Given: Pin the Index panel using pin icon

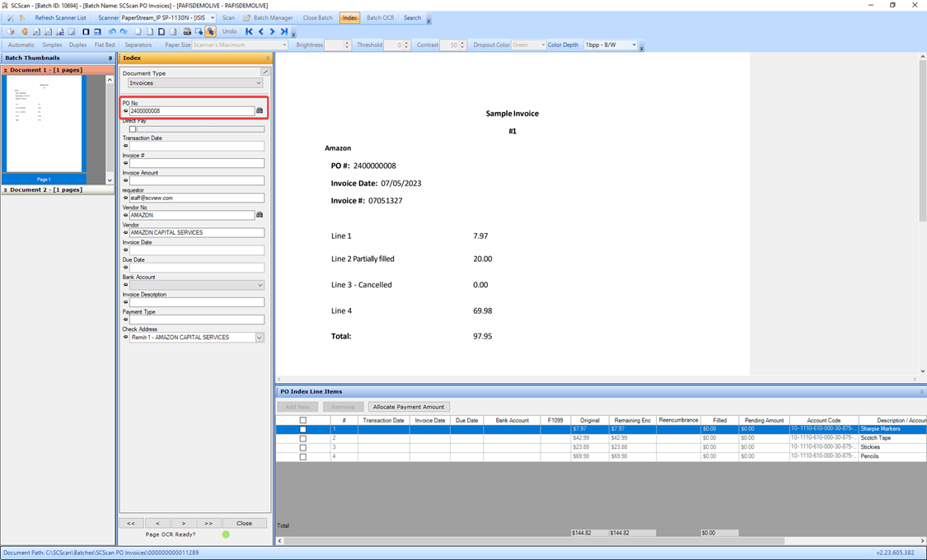Looking at the screenshot, I should 267,58.
